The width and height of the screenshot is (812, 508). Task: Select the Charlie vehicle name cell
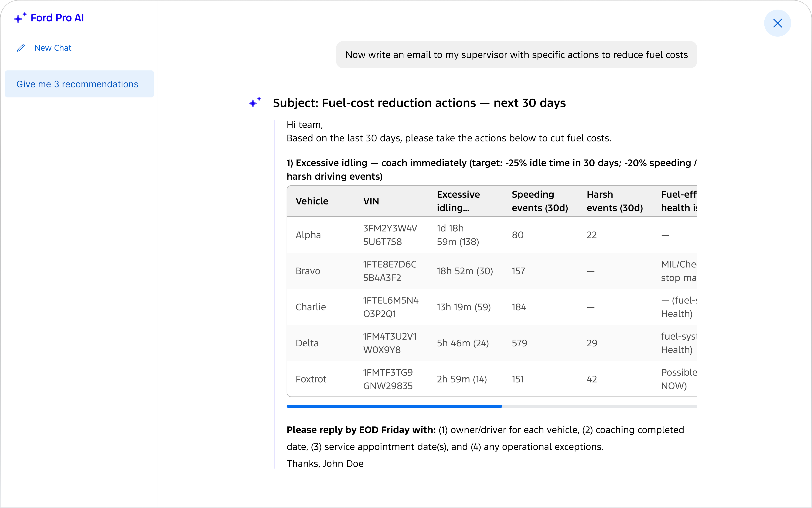[x=310, y=307]
